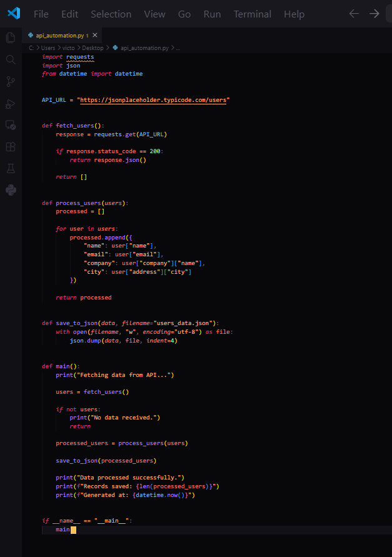Open the Explorer view in activity bar
The image size is (392, 557).
click(11, 38)
